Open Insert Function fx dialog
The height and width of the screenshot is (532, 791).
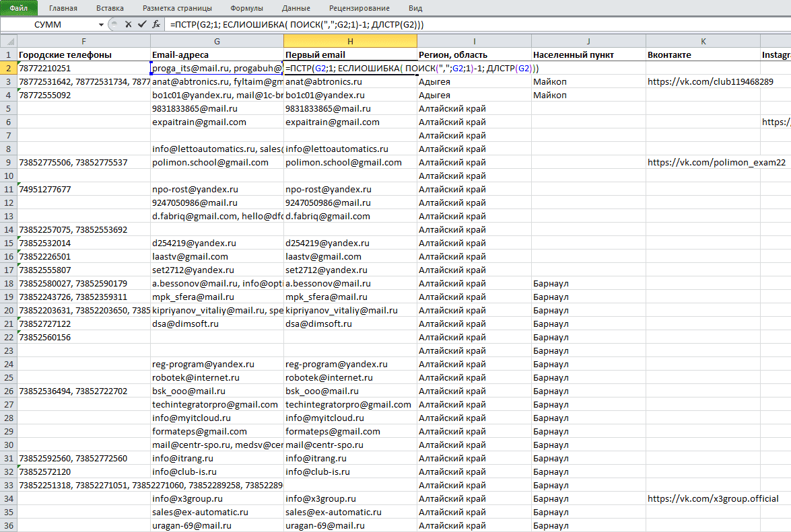[156, 24]
